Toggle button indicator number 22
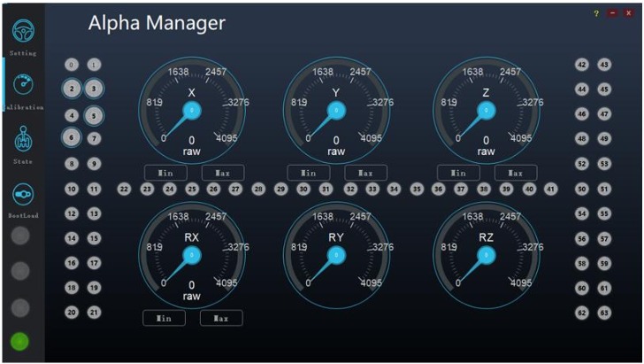The image size is (644, 364). click(x=125, y=189)
